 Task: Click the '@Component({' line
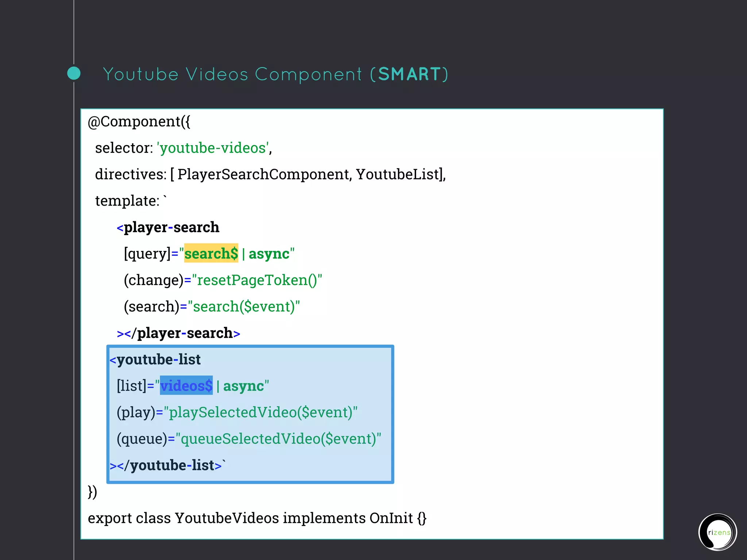pyautogui.click(x=139, y=121)
